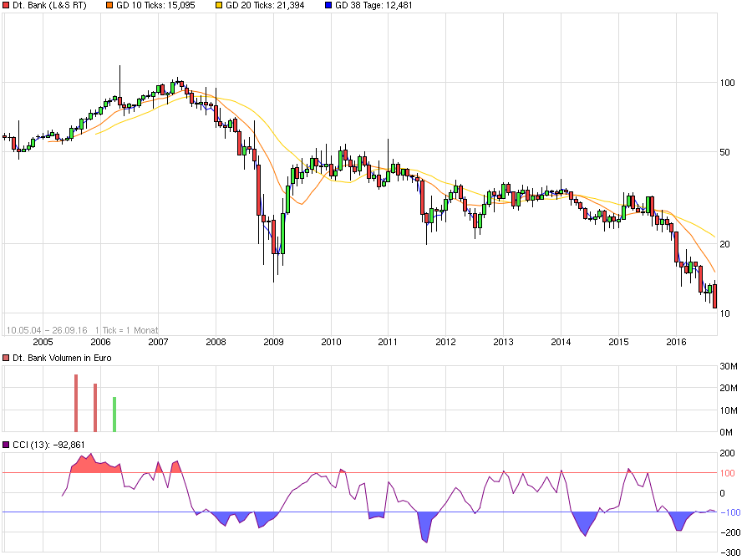Viewport: 752px width, 560px height.
Task: Click the 20M label on the volume axis
Action: (x=729, y=388)
